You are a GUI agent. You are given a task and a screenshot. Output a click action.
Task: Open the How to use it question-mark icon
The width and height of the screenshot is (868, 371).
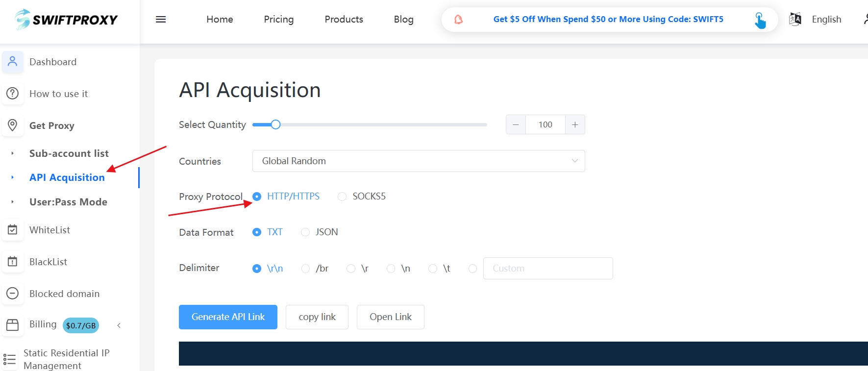13,93
